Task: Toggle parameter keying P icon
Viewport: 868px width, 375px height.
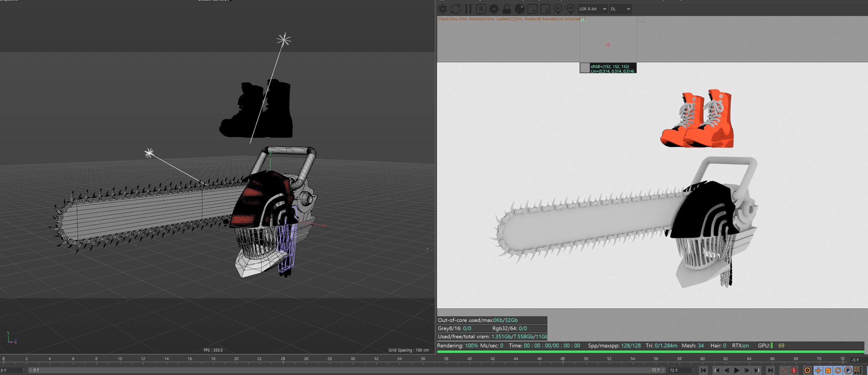Action: pyautogui.click(x=848, y=370)
